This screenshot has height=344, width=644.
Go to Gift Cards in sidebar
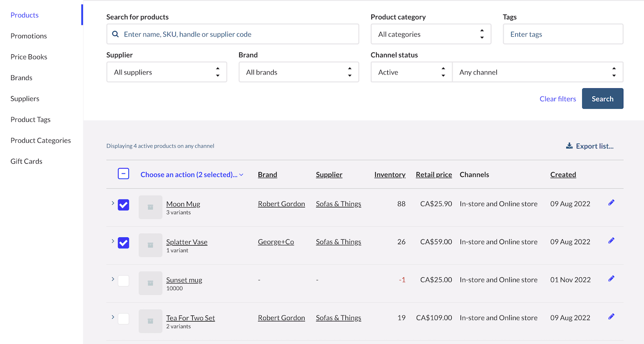point(26,161)
